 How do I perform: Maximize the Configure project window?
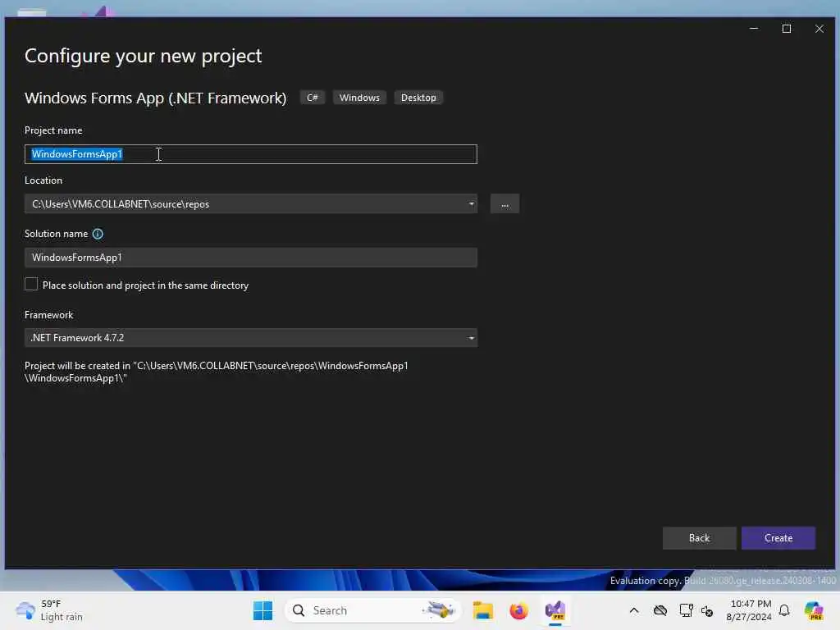click(x=787, y=29)
